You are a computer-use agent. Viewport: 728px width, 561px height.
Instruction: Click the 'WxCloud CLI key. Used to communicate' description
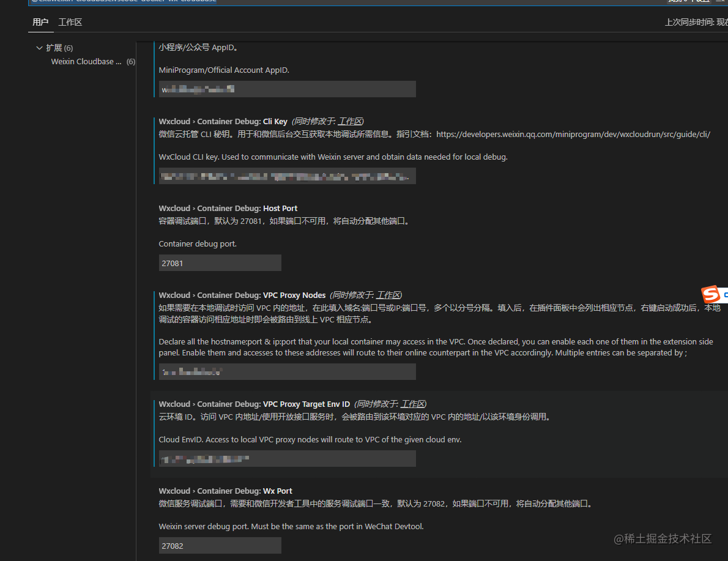(x=333, y=157)
